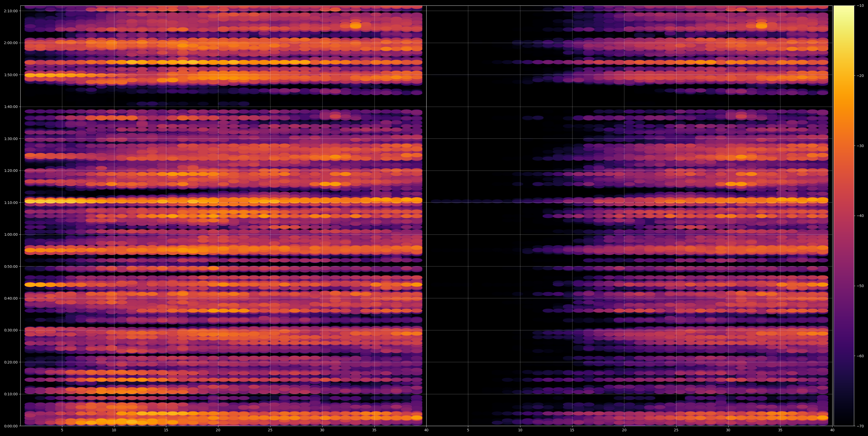
Task: Click x-axis tick 40 between the two heatmaps
Action: click(426, 430)
